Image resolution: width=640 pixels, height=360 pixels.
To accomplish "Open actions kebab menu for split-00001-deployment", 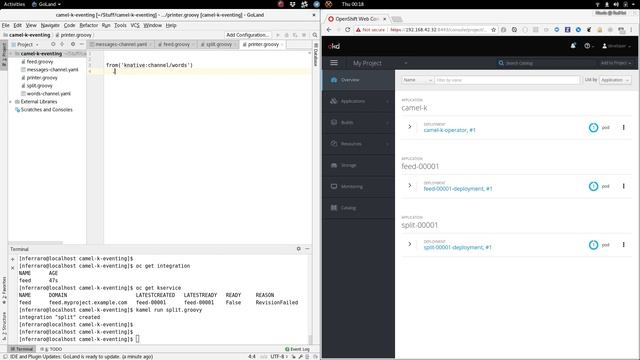I will coord(623,244).
